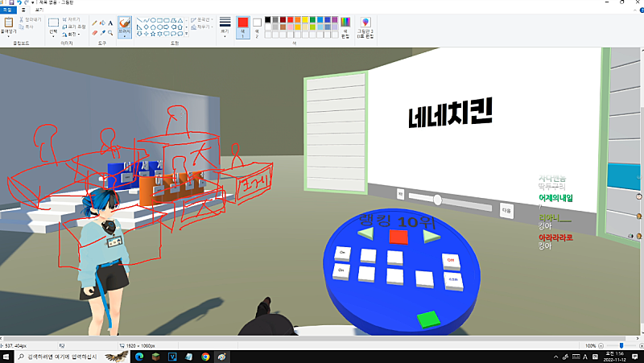The height and width of the screenshot is (363, 644).
Task: Select the Magnifier tool
Action: [110, 32]
